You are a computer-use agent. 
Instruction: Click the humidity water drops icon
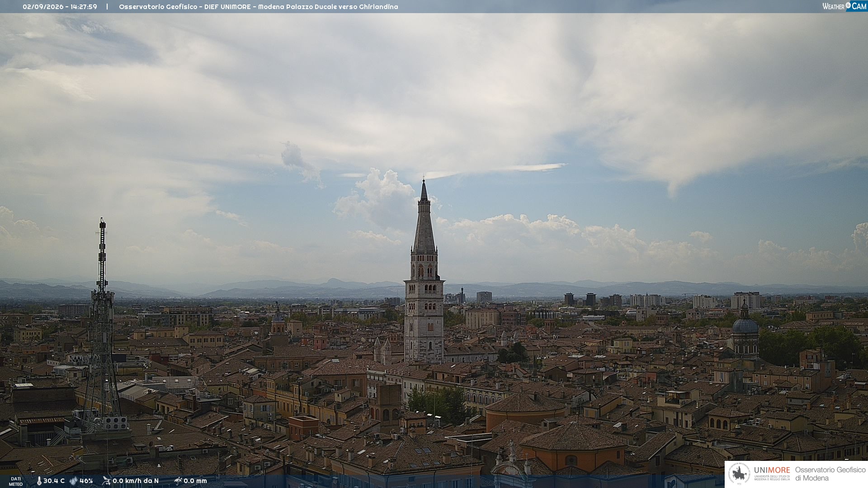click(x=73, y=481)
